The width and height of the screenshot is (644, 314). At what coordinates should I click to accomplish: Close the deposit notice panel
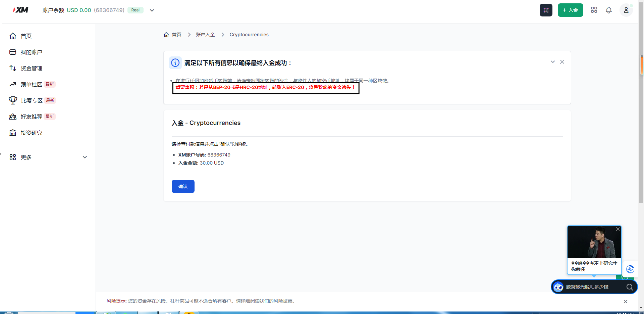click(562, 62)
